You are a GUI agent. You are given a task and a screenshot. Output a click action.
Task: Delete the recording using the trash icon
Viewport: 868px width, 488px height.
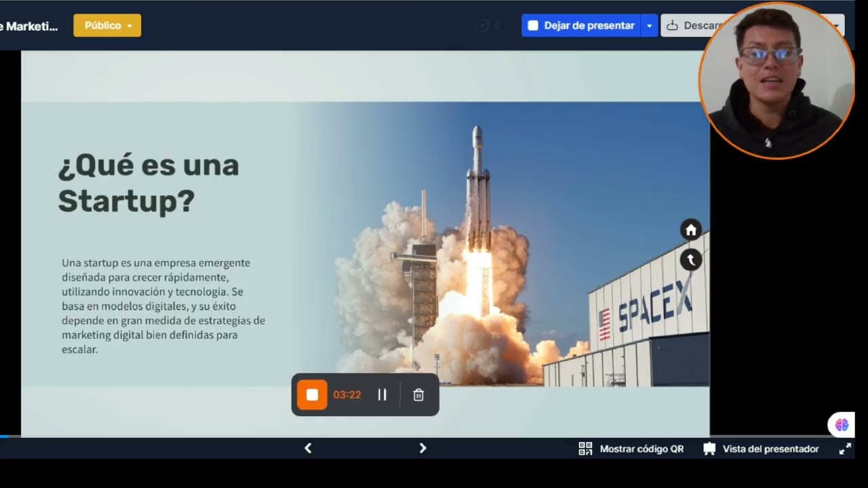tap(418, 394)
